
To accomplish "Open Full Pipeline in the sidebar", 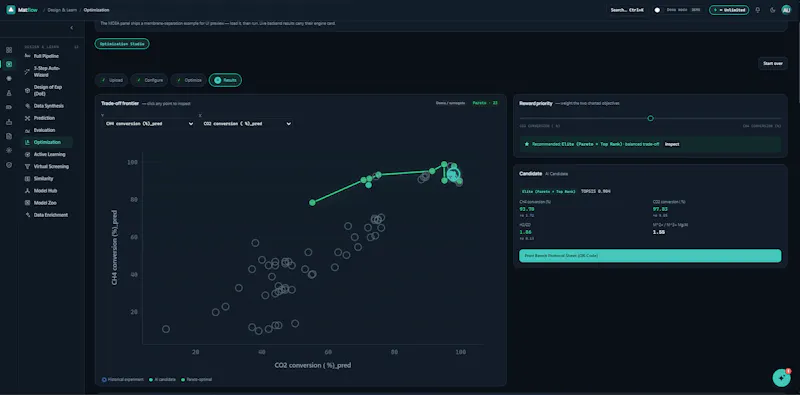I will (x=46, y=56).
